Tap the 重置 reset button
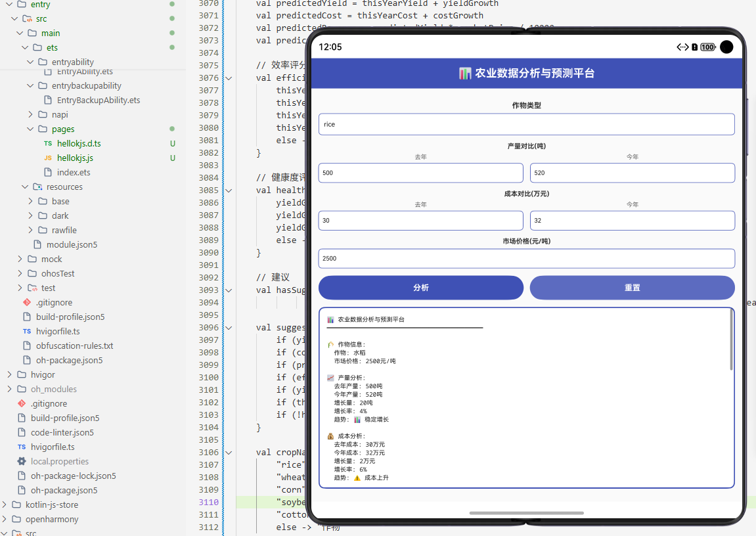Screen dimensions: 756x536 click(x=633, y=288)
